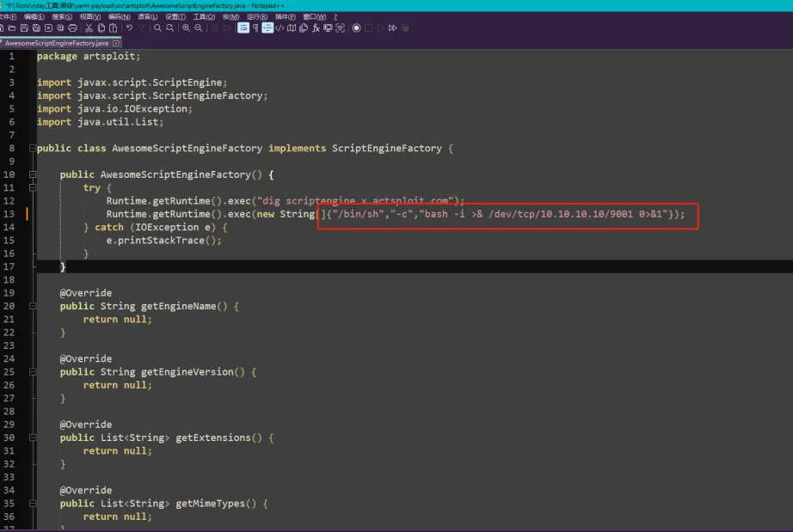Click the Playback macro icon
Image resolution: width=793 pixels, height=532 pixels.
pyautogui.click(x=381, y=28)
